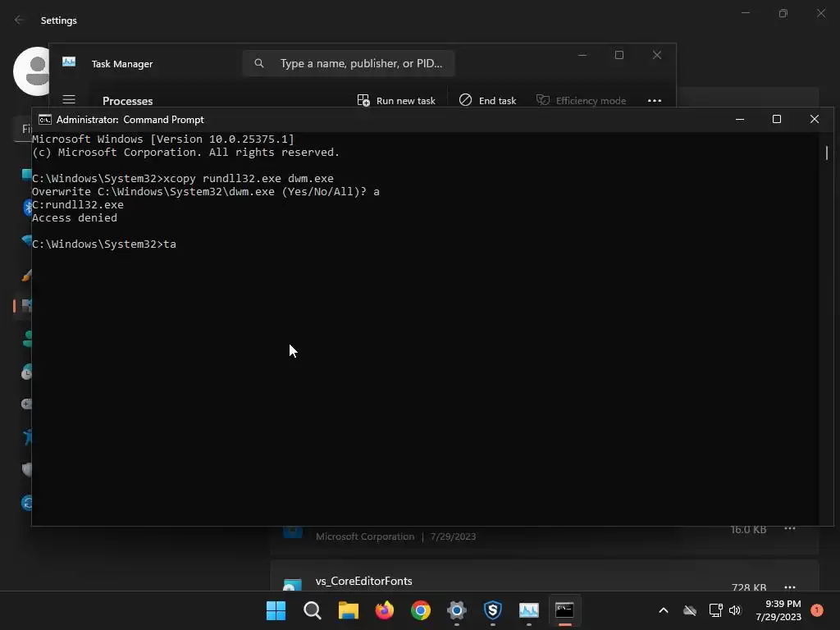Open network status tray icon

coord(715,610)
